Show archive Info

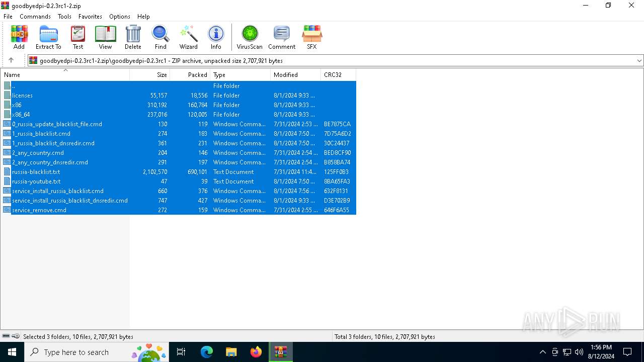(216, 38)
